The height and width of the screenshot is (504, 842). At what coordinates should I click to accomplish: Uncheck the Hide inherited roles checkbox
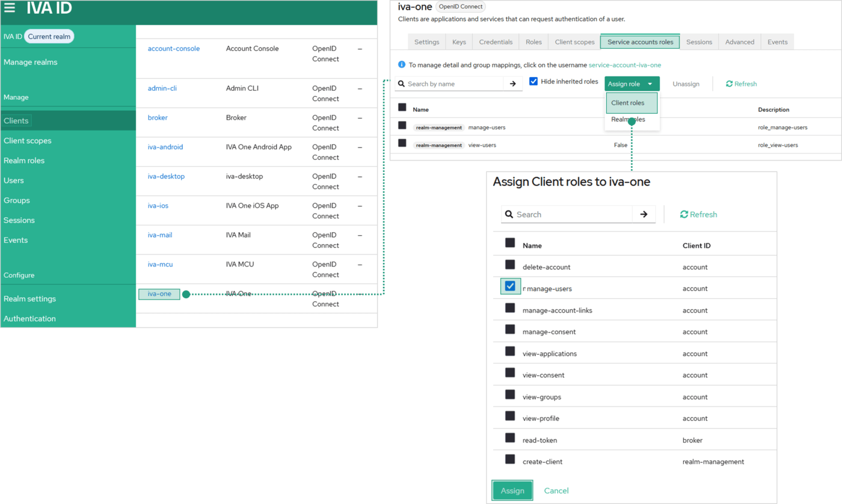[533, 81]
